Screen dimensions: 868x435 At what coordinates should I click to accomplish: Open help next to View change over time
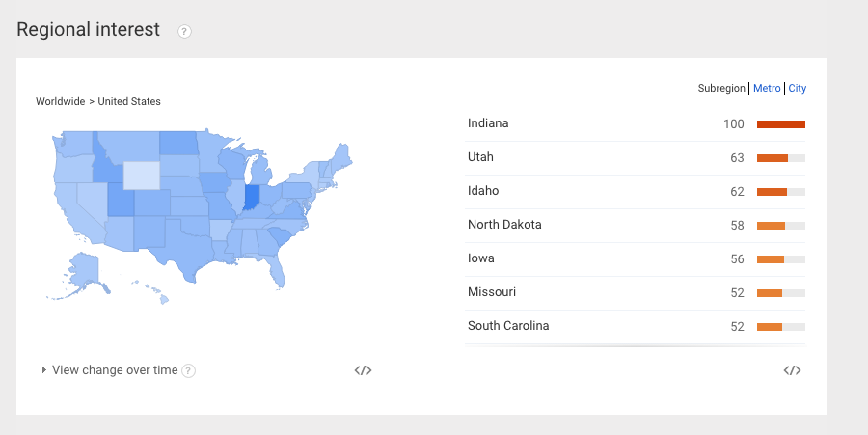(189, 370)
